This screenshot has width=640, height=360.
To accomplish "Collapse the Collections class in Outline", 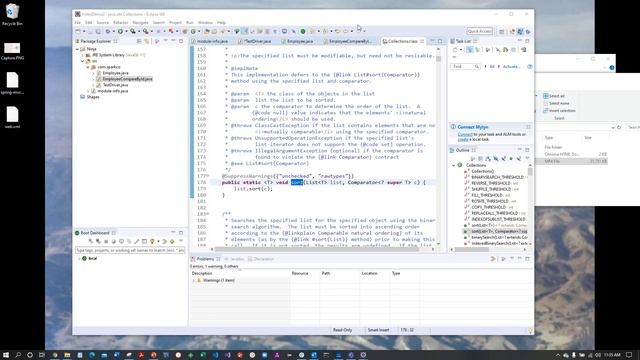I will 453,165.
